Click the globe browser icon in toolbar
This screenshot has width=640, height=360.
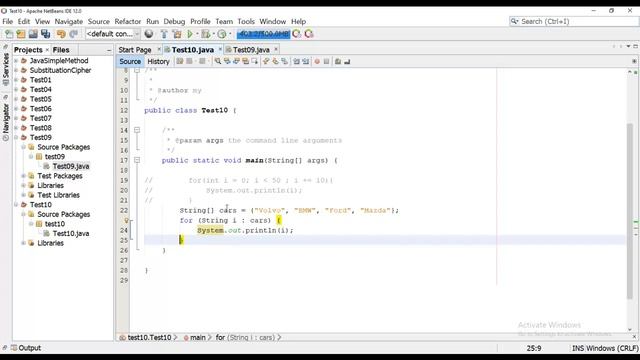tap(149, 34)
